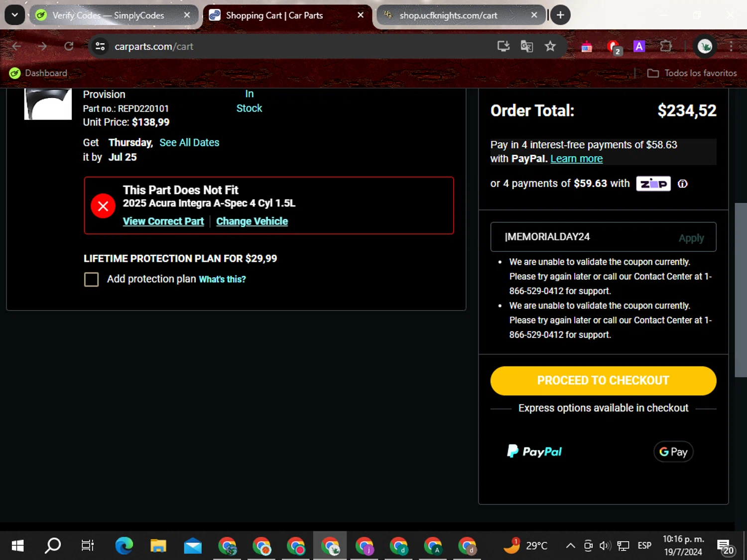Open the clock showing 10:16 p. m.
Image resolution: width=747 pixels, height=560 pixels.
(683, 546)
